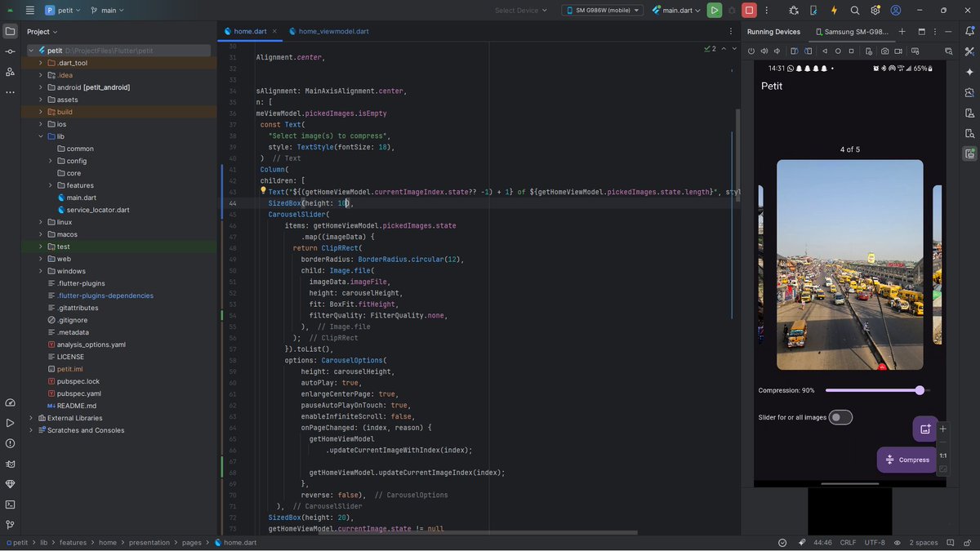Click 'features' in the breadcrumb bar
Screen dimensions: 980x551
point(73,542)
